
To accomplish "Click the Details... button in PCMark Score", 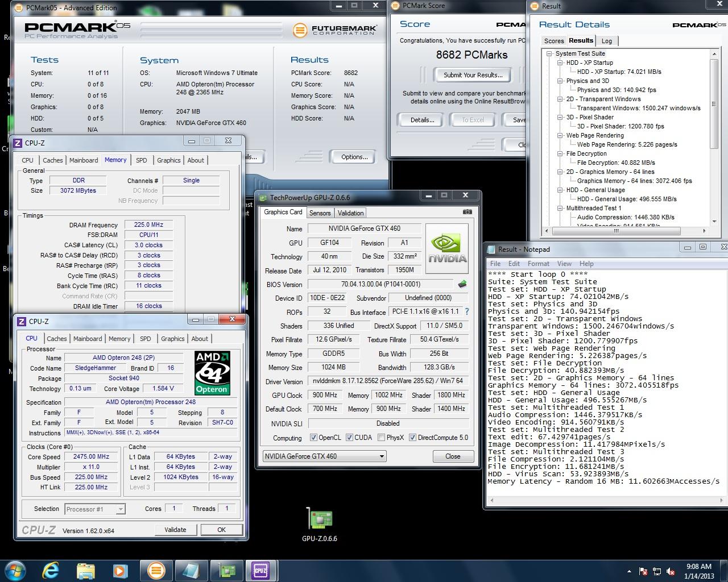I will coord(423,120).
